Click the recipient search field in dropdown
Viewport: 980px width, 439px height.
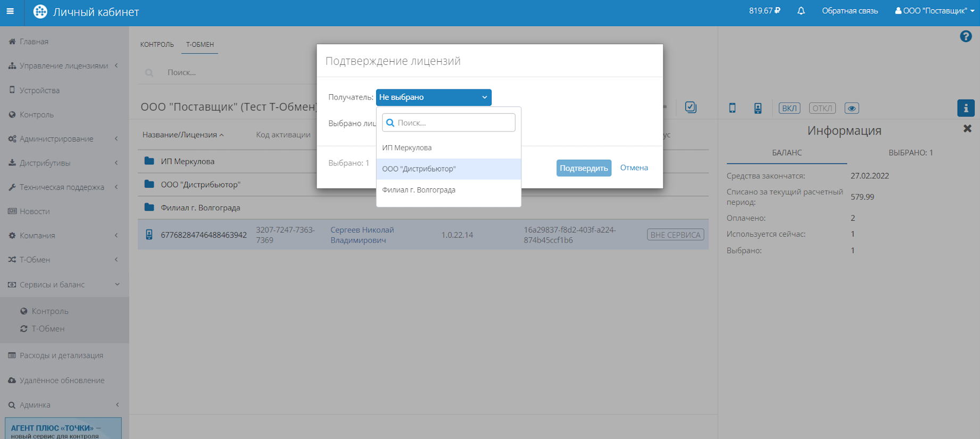(x=449, y=123)
